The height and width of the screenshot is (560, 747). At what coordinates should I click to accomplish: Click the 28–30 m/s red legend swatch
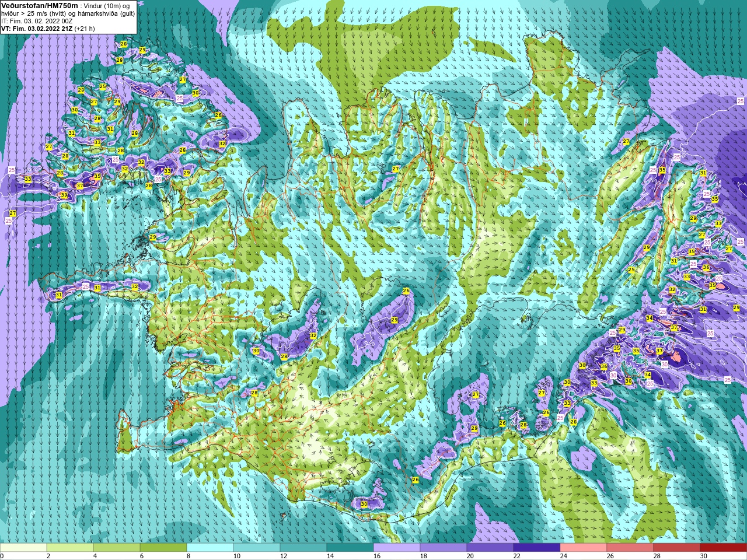point(677,548)
